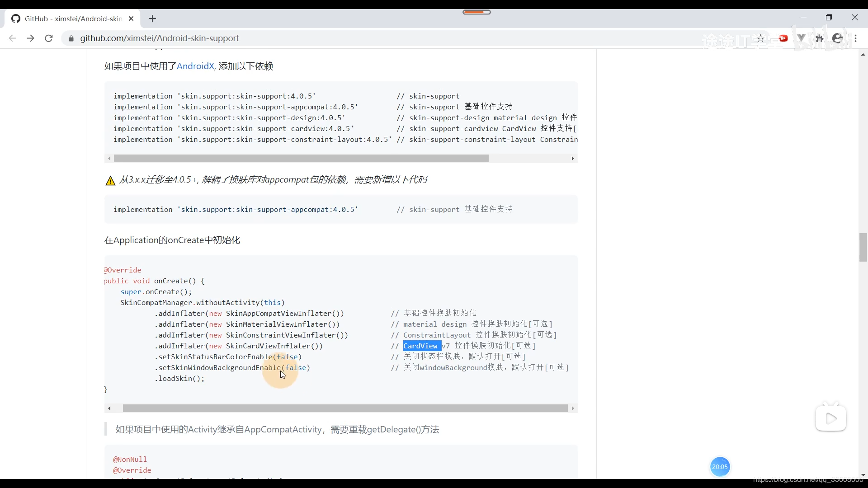Click the page scrollbar up arrow
868x488 pixels.
pyautogui.click(x=863, y=55)
